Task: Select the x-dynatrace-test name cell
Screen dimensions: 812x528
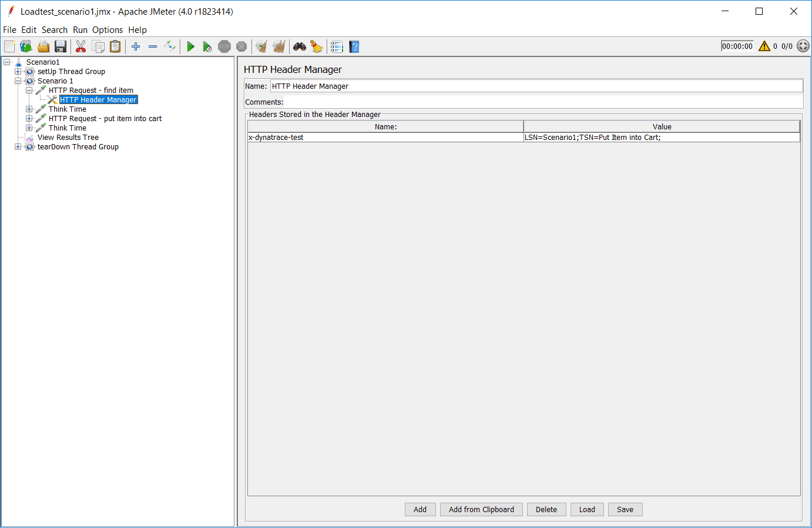Action: 385,138
